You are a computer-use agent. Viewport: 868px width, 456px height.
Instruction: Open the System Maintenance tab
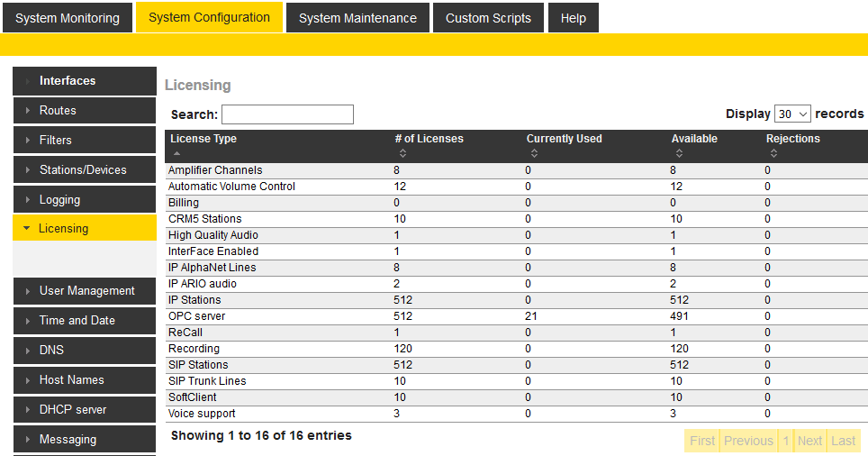click(357, 18)
